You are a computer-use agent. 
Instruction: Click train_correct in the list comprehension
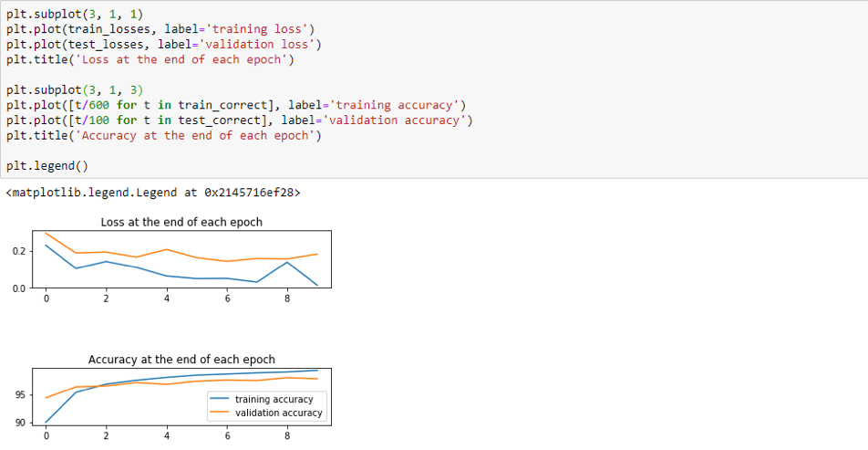pos(230,105)
